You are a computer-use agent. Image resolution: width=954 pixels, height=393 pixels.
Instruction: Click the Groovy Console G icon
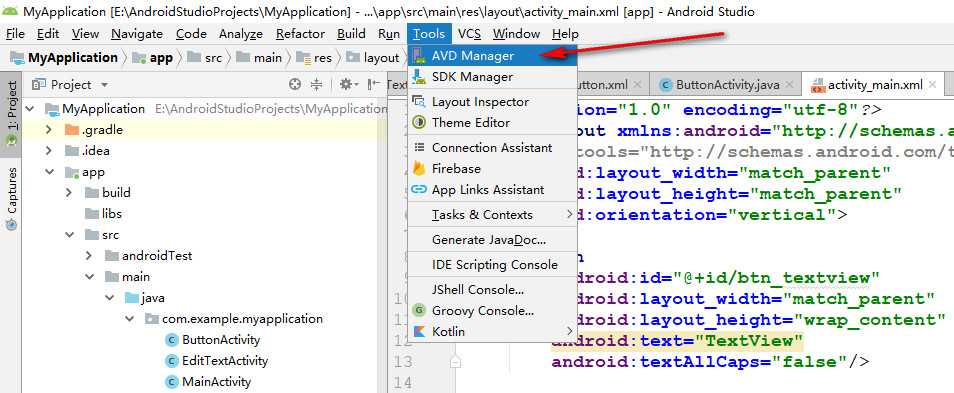coord(419,311)
